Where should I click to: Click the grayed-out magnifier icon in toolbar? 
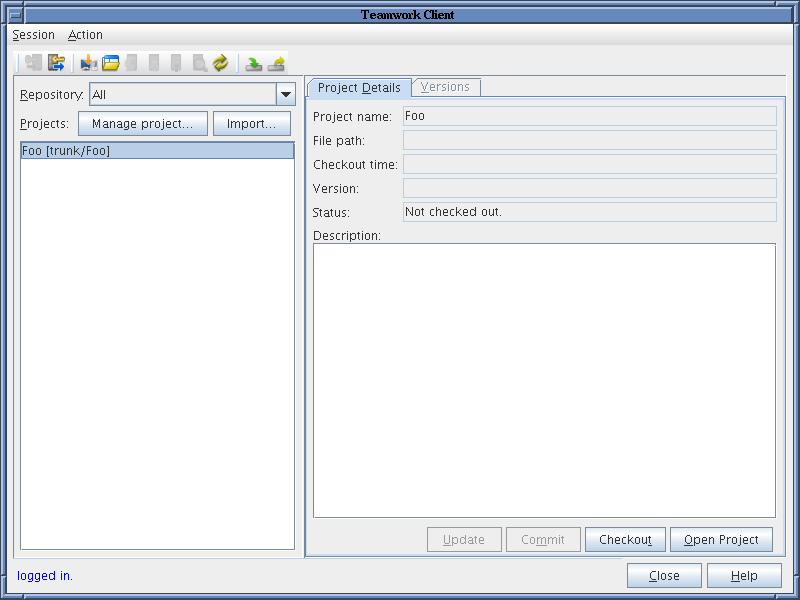pos(199,63)
